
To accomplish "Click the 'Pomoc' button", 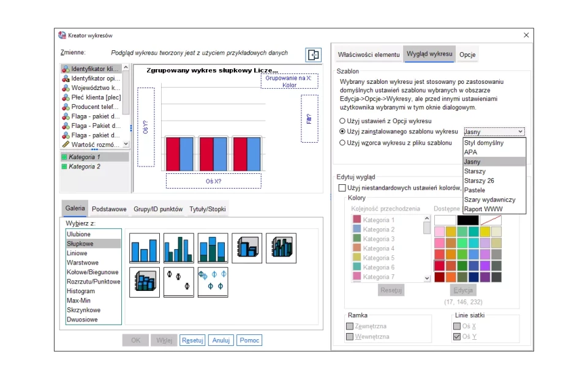I will (249, 340).
